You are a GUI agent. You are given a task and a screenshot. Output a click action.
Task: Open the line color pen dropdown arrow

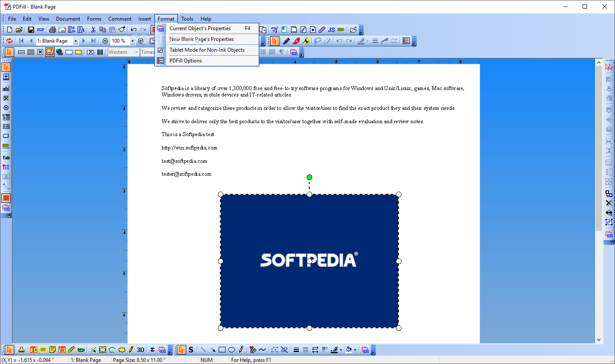[x=341, y=350]
